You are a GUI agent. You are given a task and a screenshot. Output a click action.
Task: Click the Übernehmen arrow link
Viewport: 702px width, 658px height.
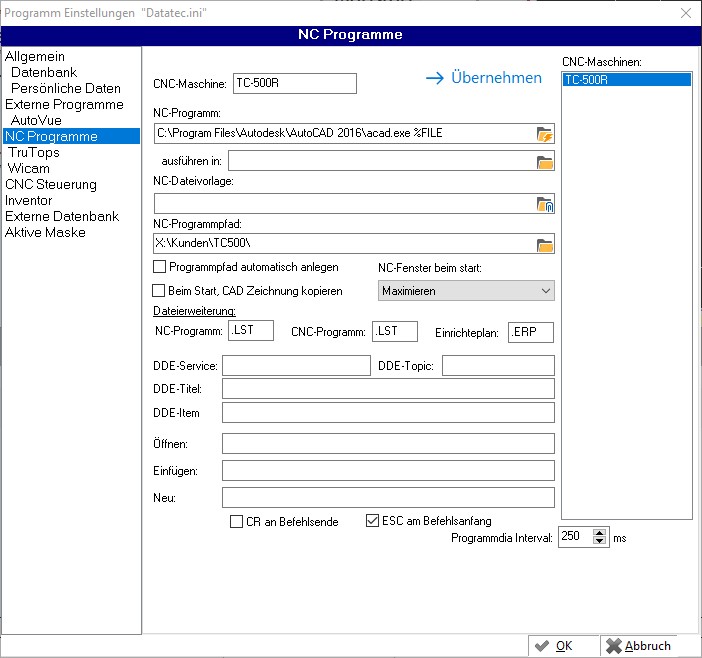pyautogui.click(x=484, y=78)
